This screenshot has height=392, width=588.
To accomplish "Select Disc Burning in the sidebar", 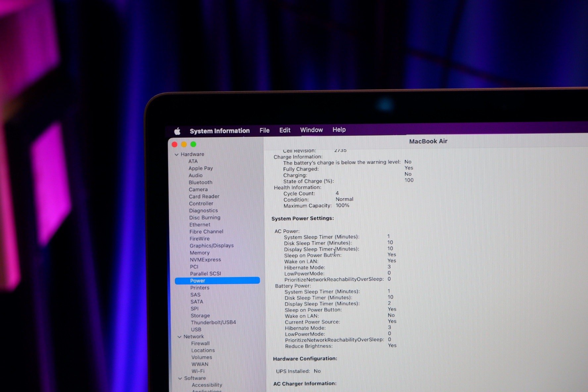I will click(205, 218).
